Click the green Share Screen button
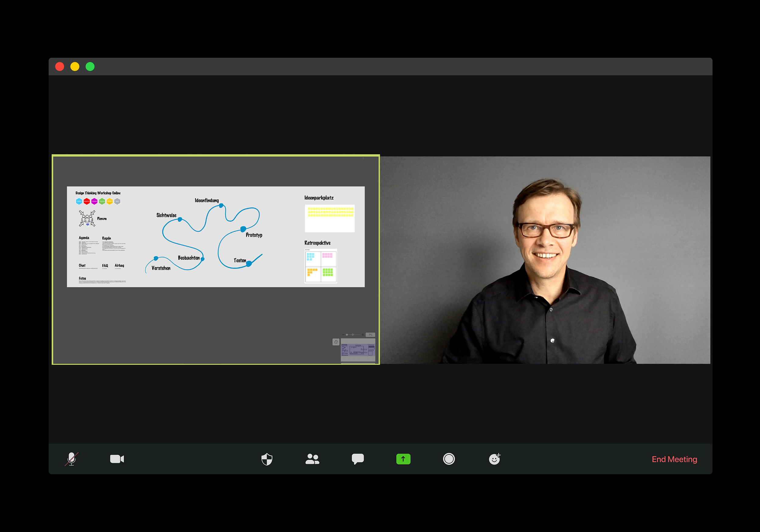The image size is (760, 532). [403, 459]
